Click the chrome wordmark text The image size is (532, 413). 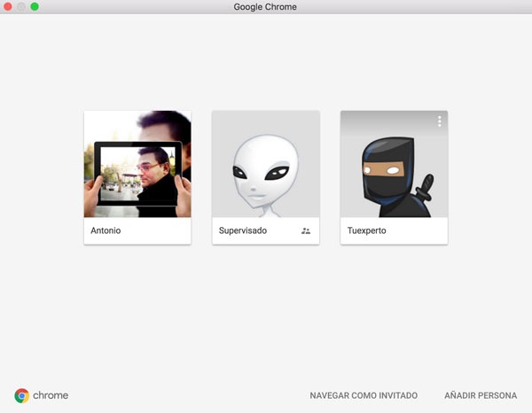[51, 395]
